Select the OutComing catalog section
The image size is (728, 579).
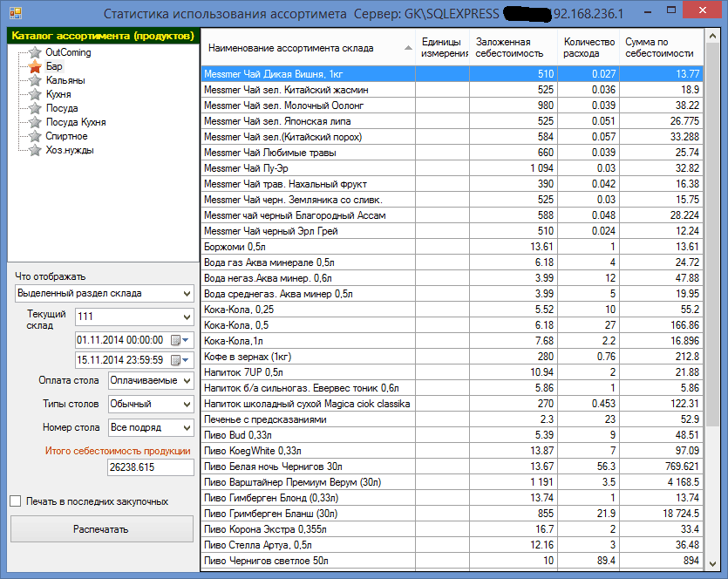(x=68, y=52)
